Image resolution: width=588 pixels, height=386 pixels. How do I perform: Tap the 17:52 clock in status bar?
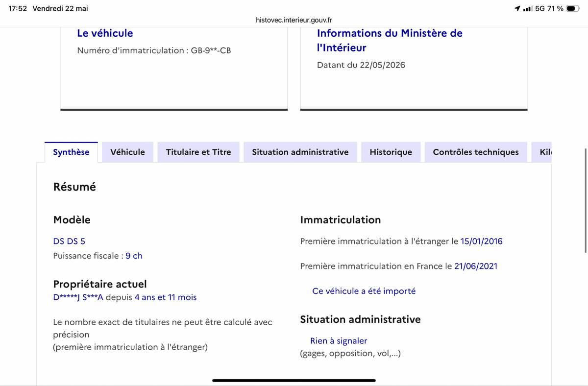pos(18,9)
